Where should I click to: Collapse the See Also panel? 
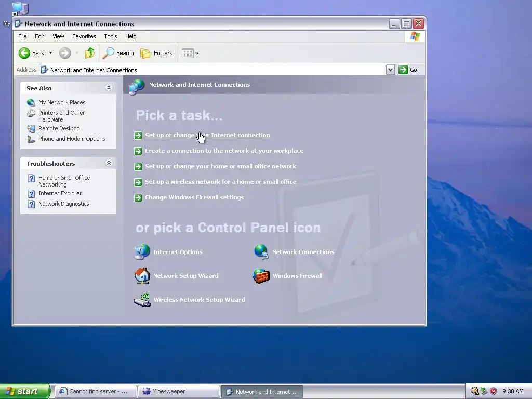(109, 88)
